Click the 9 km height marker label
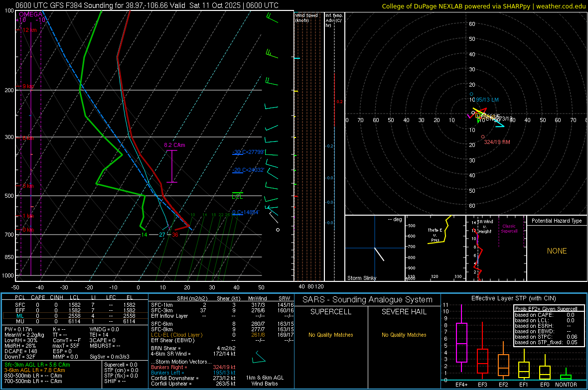This screenshot has height=390, width=588. 28,86
